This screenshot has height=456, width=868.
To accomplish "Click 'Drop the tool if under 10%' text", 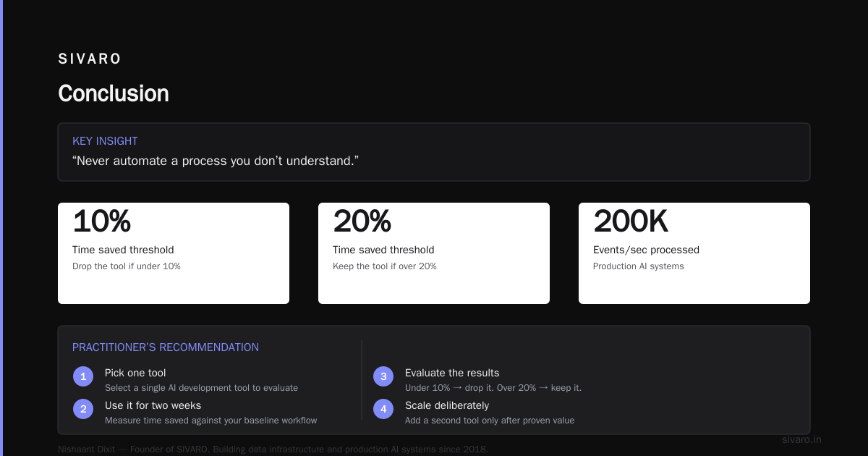I will click(x=127, y=266).
